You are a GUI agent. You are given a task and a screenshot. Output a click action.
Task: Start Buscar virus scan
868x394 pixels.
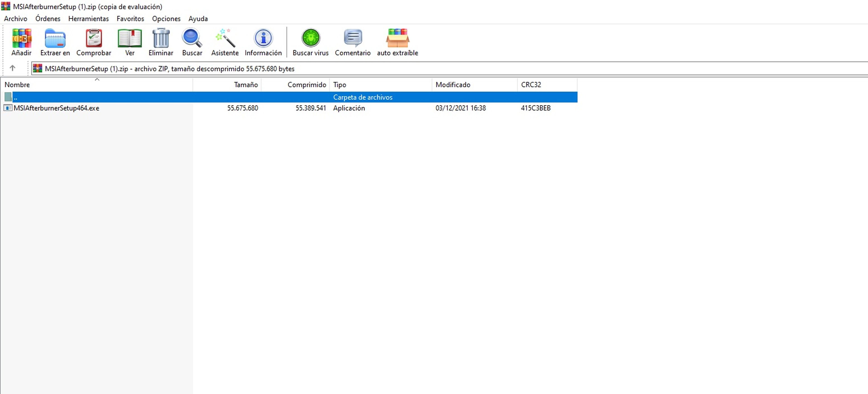click(x=310, y=42)
